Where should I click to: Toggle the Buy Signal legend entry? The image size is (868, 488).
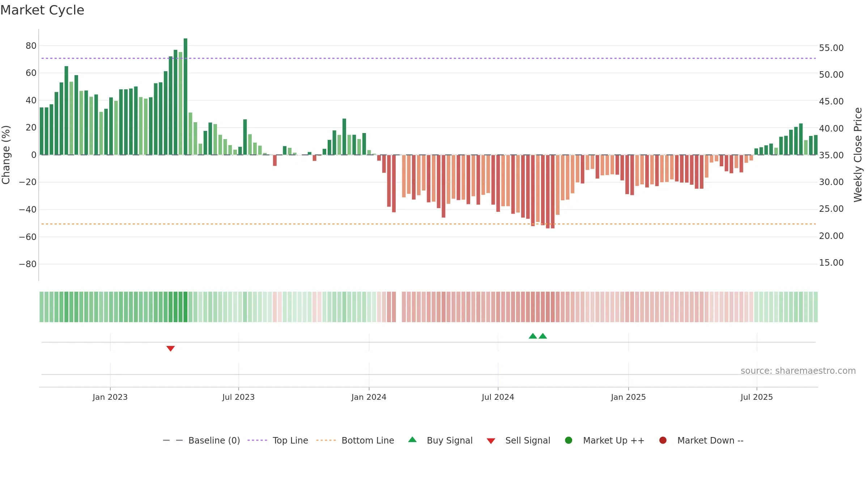(440, 440)
